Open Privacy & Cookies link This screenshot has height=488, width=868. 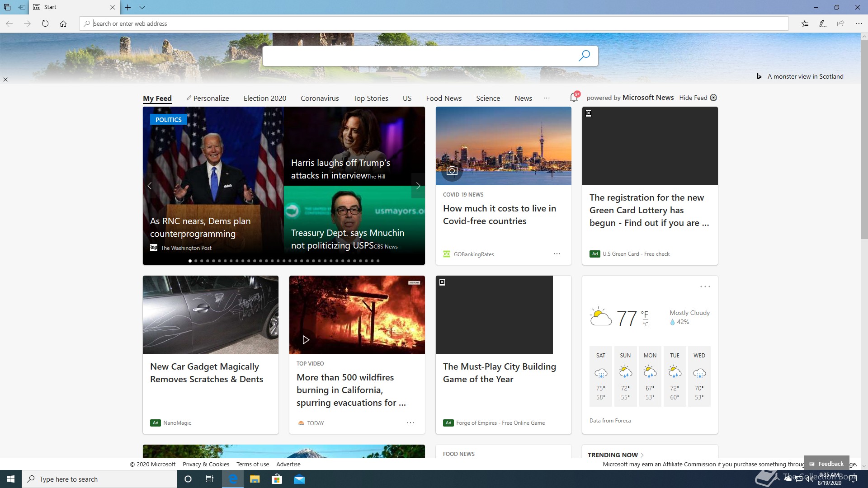[206, 464]
